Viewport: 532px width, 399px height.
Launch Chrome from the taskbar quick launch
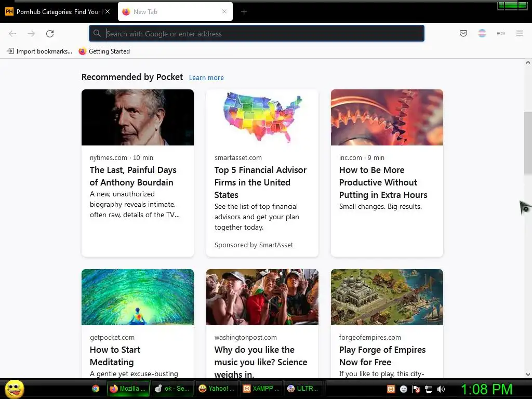96,389
